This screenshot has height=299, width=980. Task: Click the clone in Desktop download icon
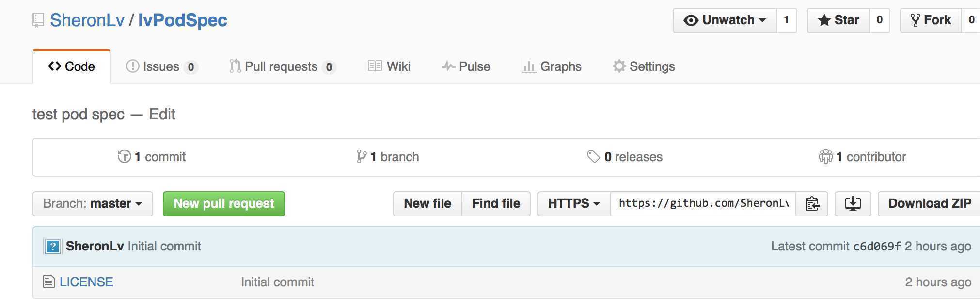pyautogui.click(x=853, y=204)
